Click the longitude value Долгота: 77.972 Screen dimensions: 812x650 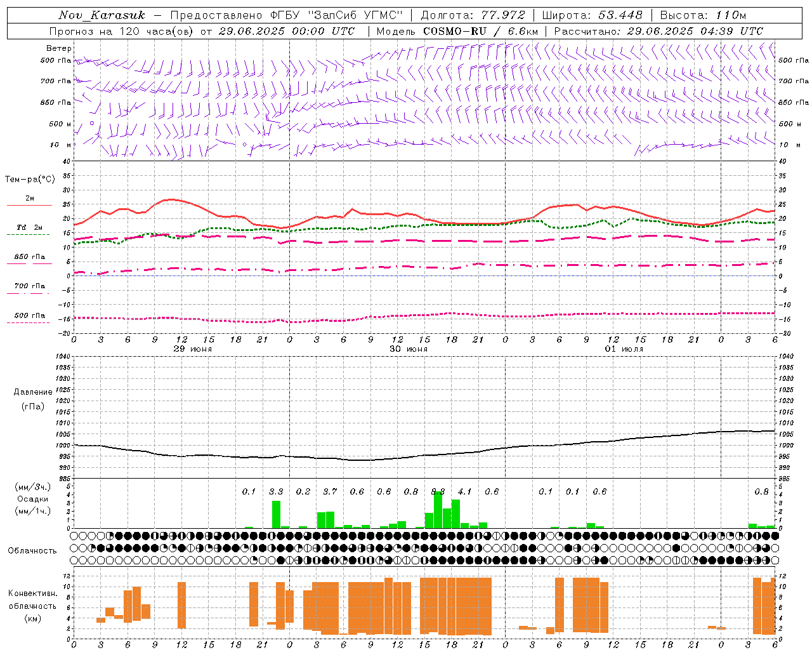[473, 15]
